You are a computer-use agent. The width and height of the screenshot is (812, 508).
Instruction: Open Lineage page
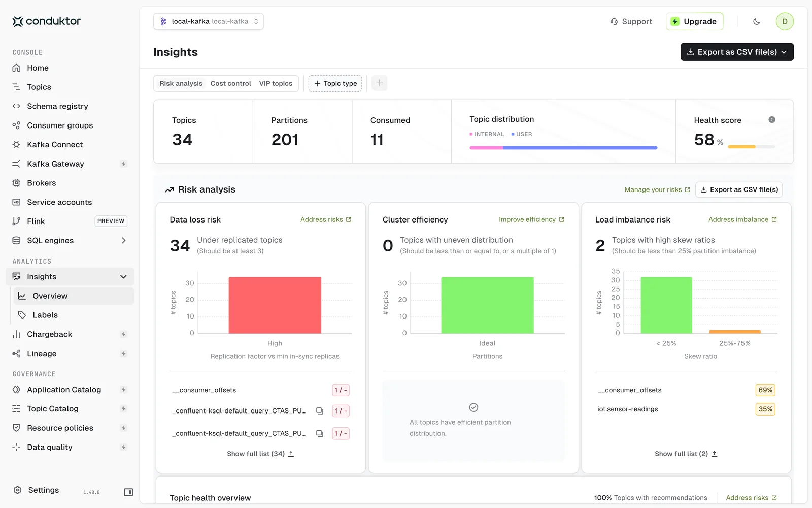(x=70, y=354)
